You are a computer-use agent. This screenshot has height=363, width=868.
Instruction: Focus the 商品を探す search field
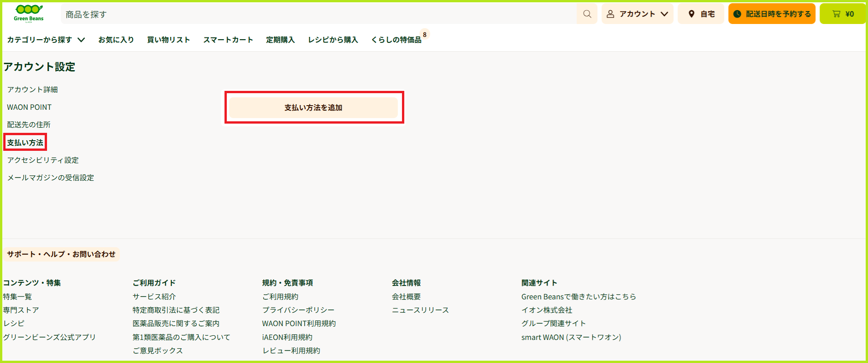pos(319,14)
